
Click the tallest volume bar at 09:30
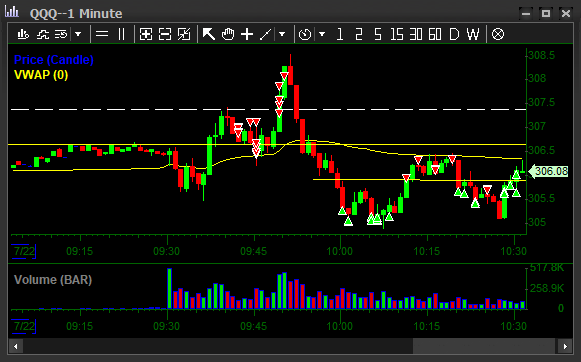click(170, 289)
